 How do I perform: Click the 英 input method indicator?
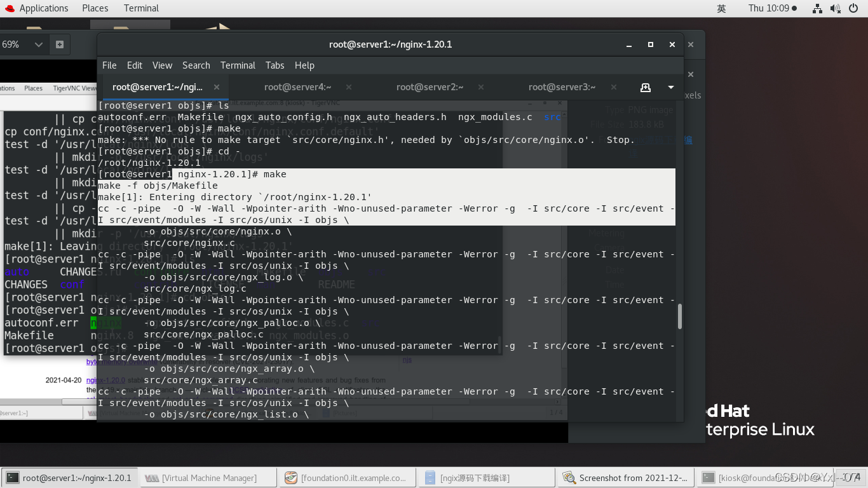[x=721, y=8]
